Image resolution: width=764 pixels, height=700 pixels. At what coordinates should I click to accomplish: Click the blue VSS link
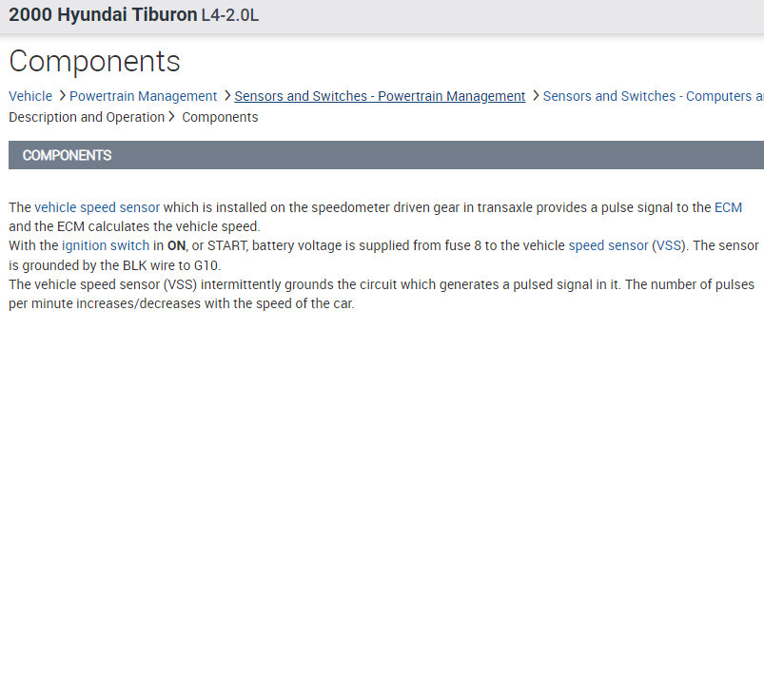[669, 245]
